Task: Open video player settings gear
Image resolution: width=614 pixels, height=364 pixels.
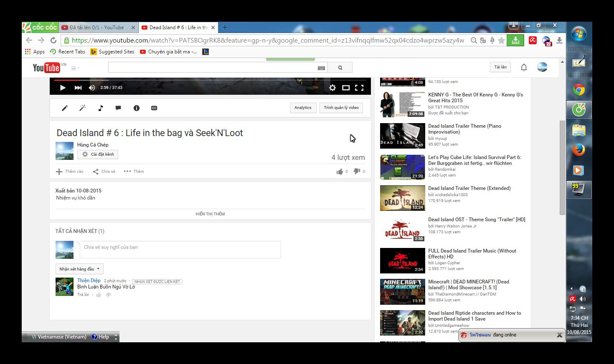Action: (332, 88)
